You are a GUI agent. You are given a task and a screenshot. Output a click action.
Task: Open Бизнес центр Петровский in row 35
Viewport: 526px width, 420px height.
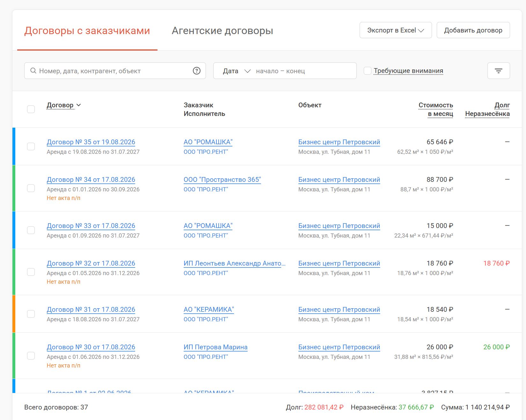(339, 142)
